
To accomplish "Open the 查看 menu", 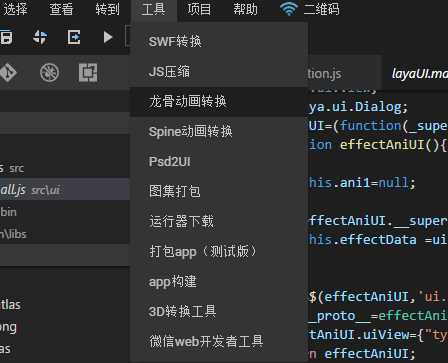I will tap(61, 9).
